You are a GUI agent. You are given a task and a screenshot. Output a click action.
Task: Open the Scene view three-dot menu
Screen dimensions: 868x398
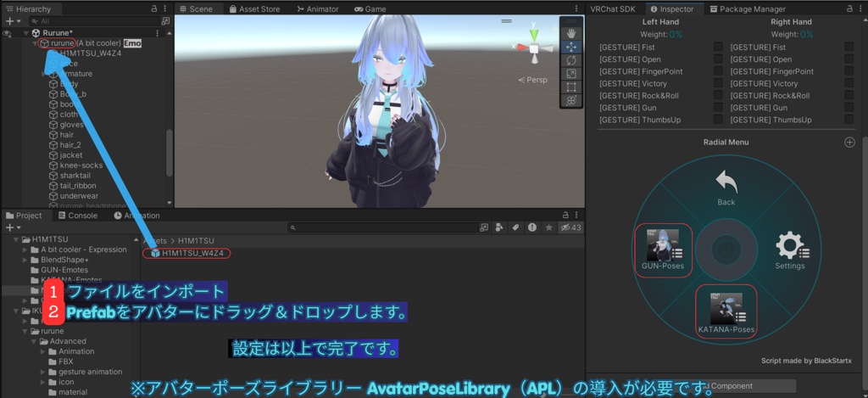click(576, 8)
